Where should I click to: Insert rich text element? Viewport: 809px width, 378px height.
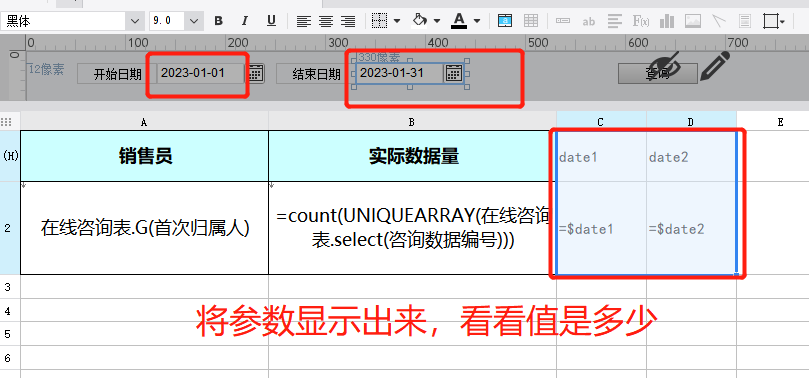tap(614, 21)
